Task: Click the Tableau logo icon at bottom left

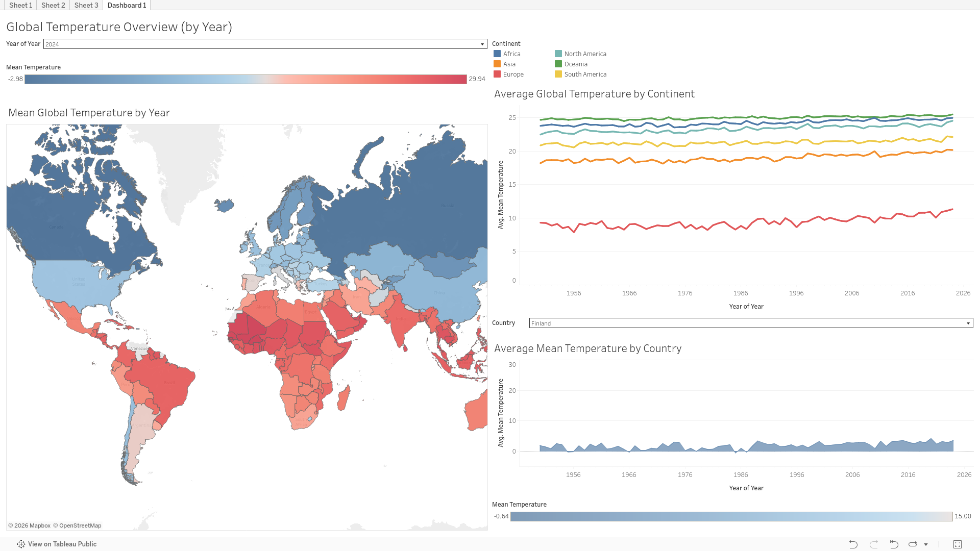Action: tap(21, 544)
